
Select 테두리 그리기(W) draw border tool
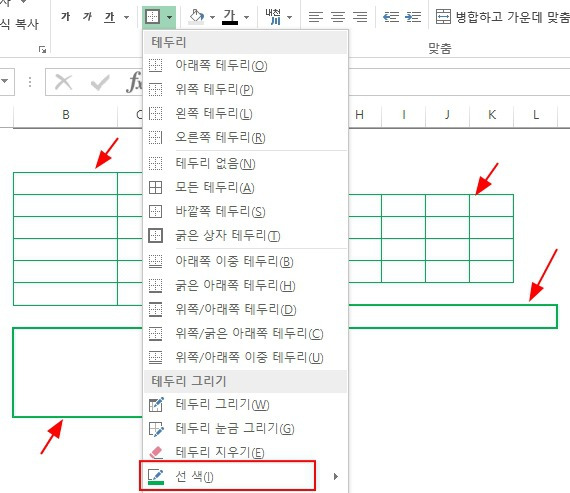(245, 405)
